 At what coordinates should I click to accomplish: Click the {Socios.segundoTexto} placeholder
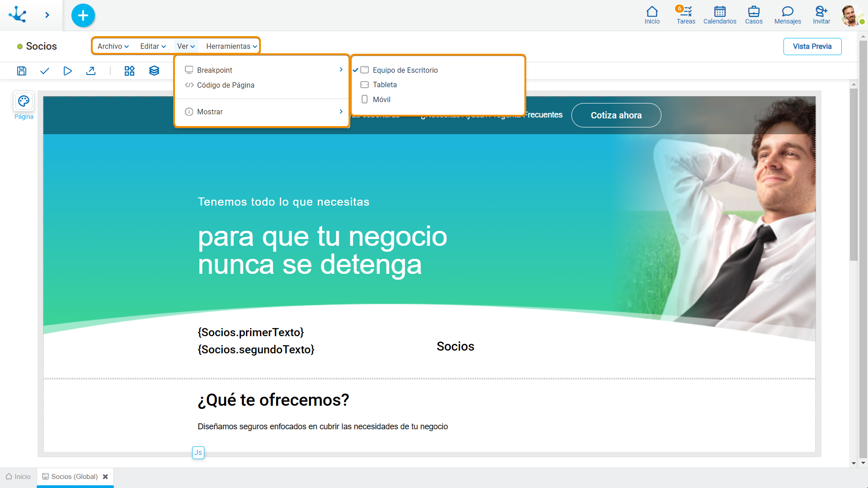256,349
